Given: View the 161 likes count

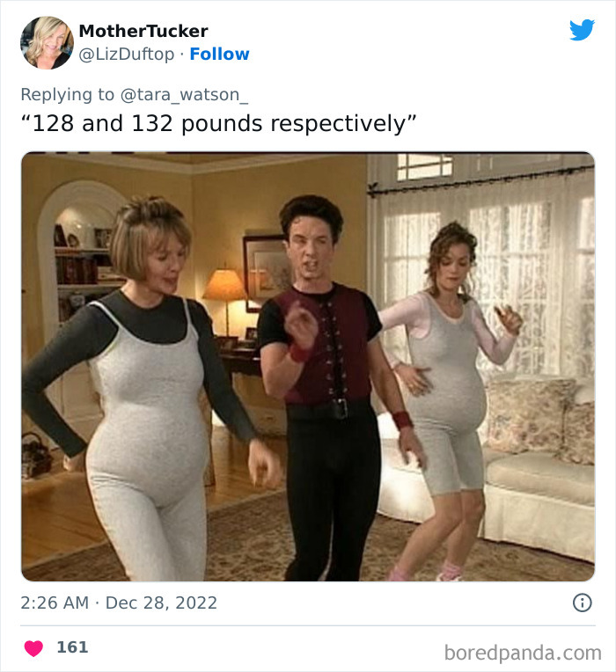Looking at the screenshot, I should coord(72,647).
